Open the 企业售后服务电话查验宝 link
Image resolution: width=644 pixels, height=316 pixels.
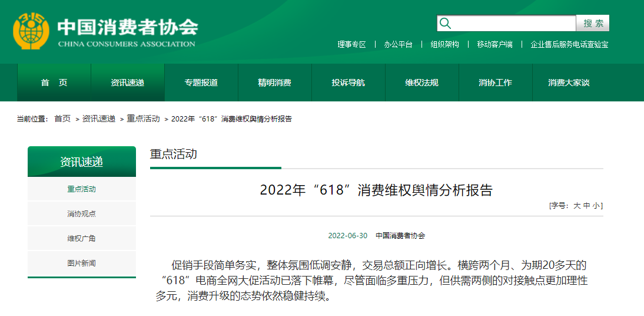pos(569,44)
